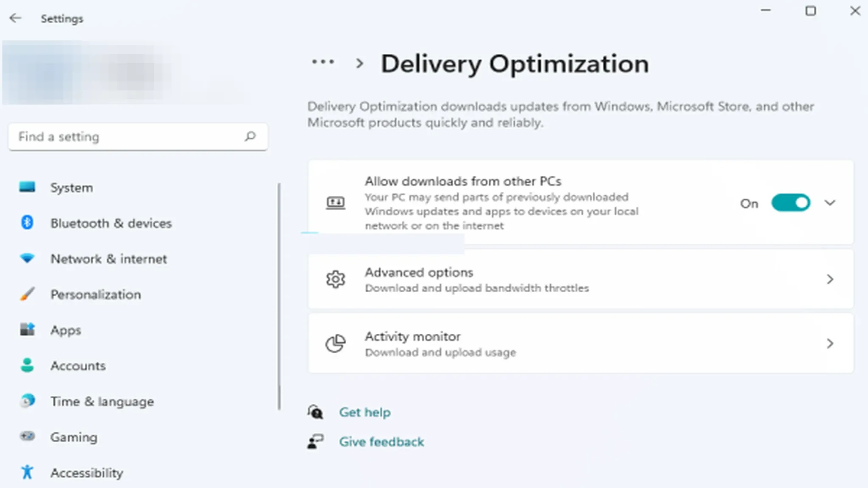This screenshot has width=868, height=488.
Task: Close the Settings window
Action: [x=855, y=11]
